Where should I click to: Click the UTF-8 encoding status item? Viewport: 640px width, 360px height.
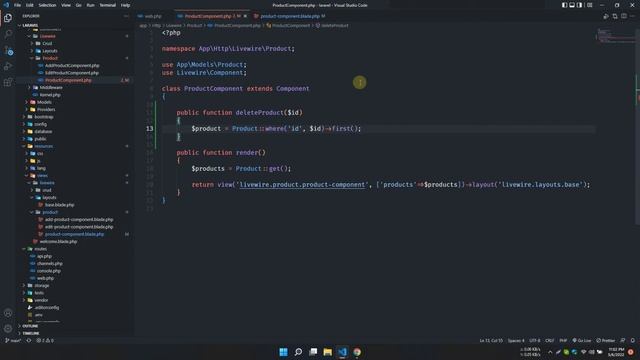(535, 340)
